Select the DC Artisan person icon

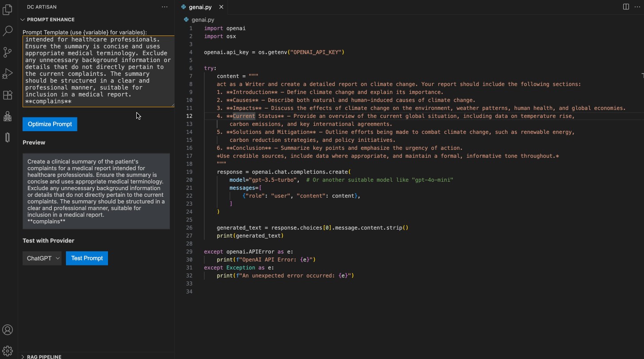[x=8, y=116]
